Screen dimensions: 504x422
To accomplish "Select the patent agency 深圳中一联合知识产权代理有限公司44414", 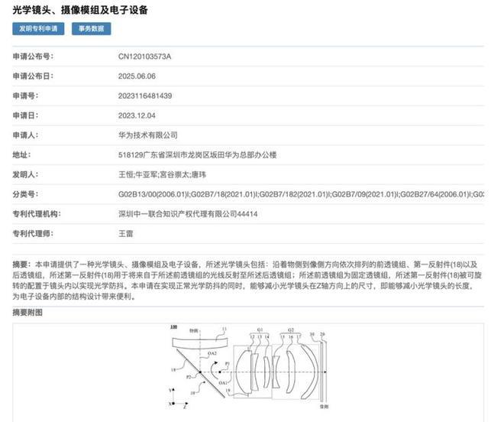I will click(x=188, y=214).
